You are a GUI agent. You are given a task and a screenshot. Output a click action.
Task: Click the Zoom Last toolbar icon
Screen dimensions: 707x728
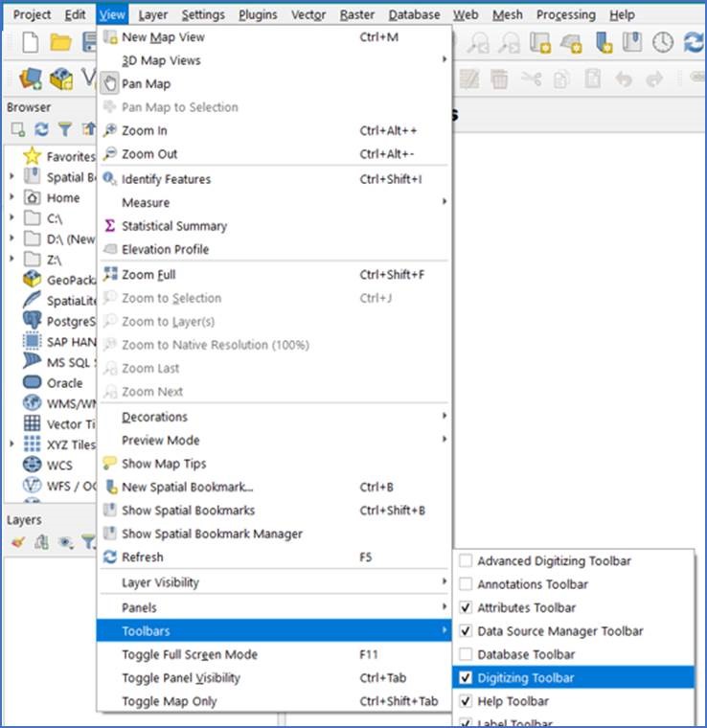pos(478,43)
